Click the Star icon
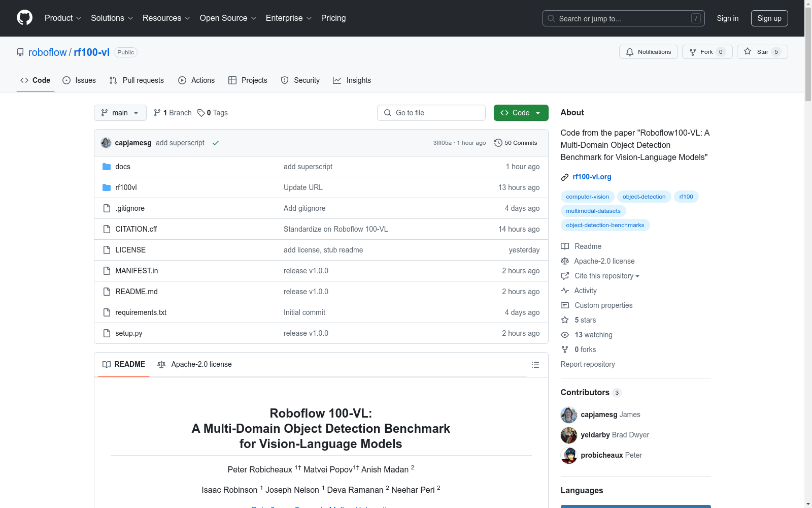The width and height of the screenshot is (812, 508). coord(748,51)
